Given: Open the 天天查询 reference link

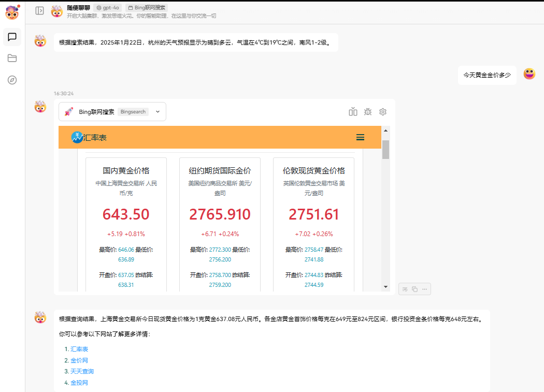Looking at the screenshot, I should tap(82, 371).
